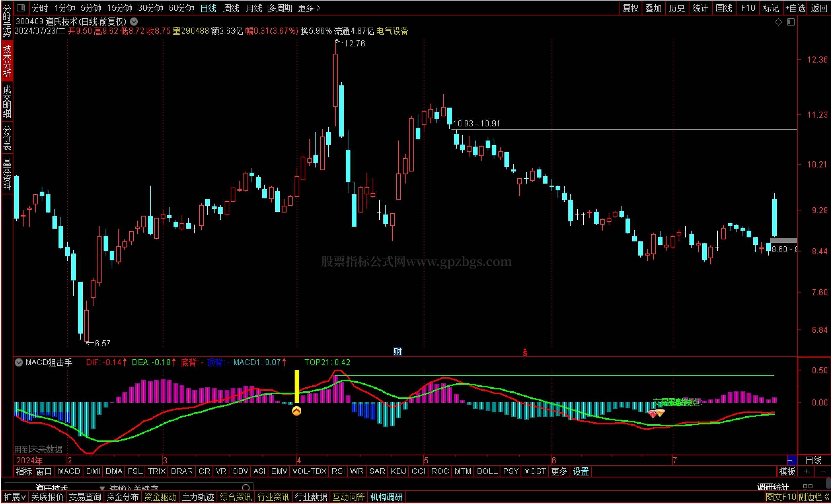Click the 请输入关键字 search field

click(x=134, y=488)
